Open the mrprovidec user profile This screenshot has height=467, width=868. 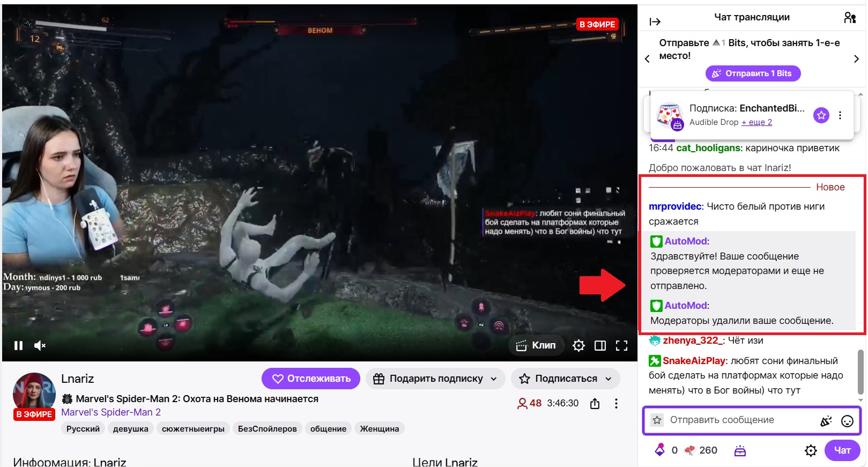tap(675, 206)
